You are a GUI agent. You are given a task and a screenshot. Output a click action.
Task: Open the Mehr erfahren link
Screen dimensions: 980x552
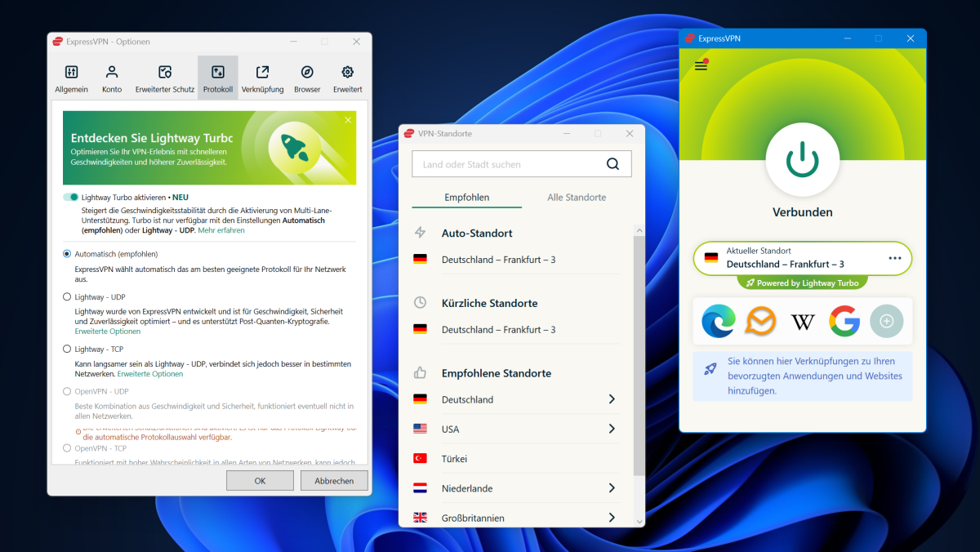tap(220, 230)
